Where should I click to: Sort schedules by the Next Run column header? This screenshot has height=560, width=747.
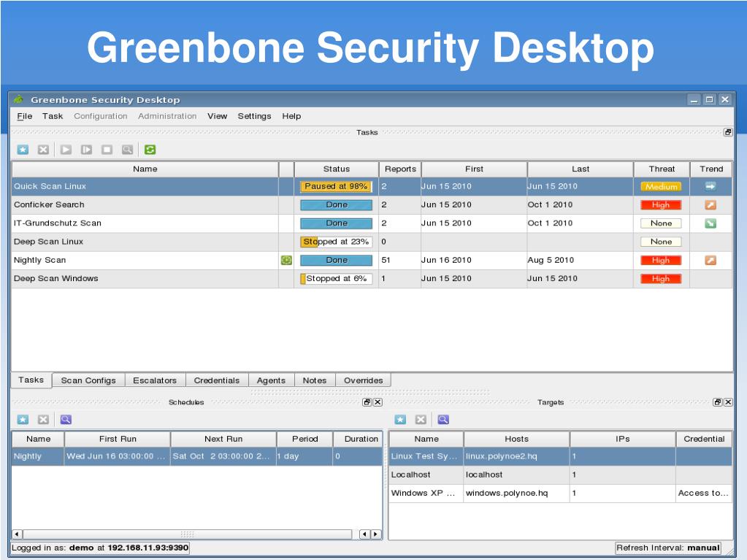(223, 439)
